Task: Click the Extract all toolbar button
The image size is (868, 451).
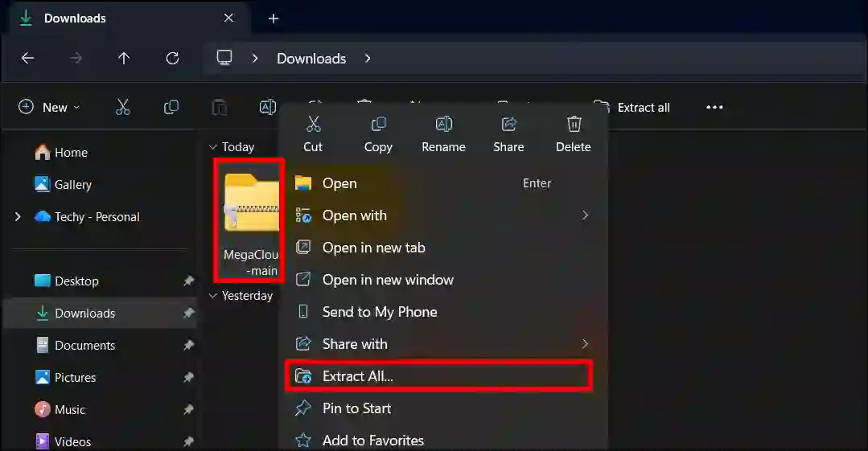Action: click(633, 108)
